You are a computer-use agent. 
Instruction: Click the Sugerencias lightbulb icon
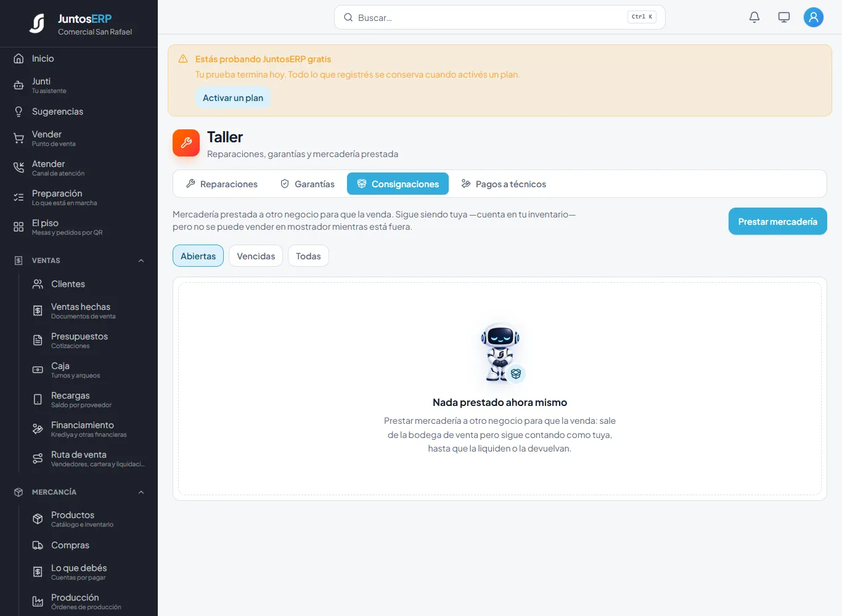pyautogui.click(x=18, y=111)
